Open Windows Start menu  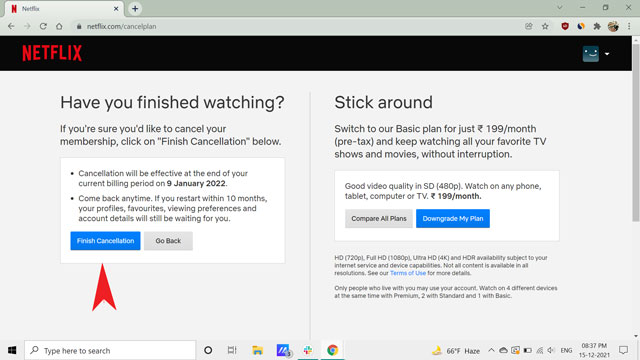(12, 350)
